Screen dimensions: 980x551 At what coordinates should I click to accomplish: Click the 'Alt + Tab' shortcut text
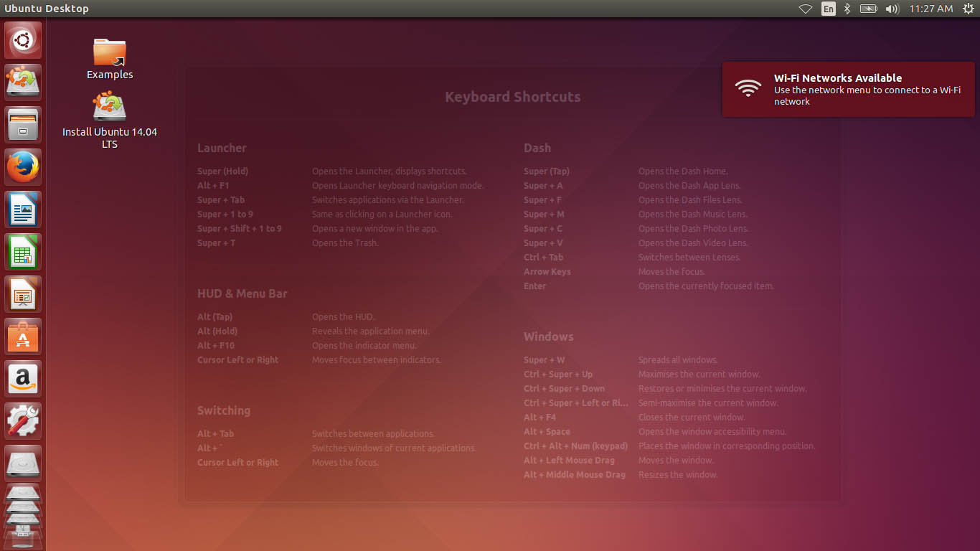[216, 434]
